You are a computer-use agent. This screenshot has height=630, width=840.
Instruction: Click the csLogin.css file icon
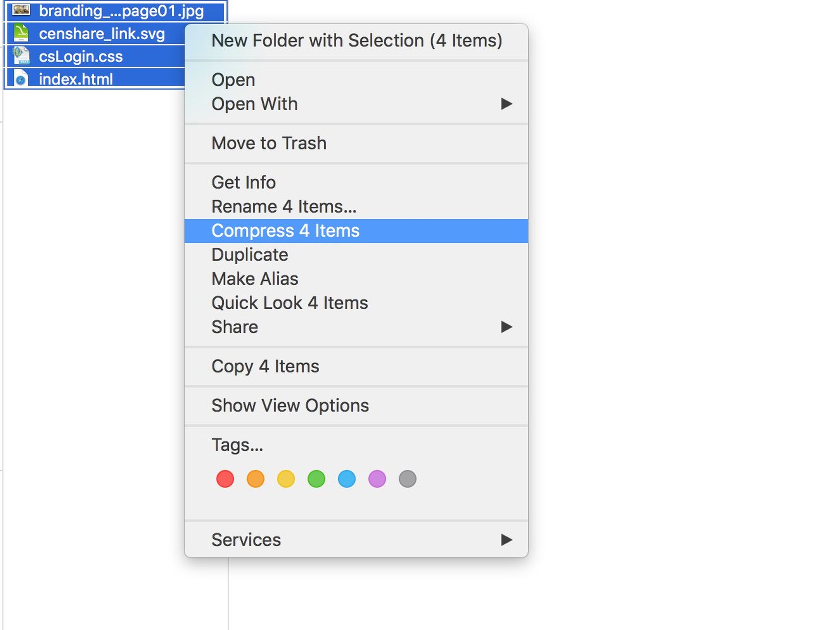(x=21, y=56)
